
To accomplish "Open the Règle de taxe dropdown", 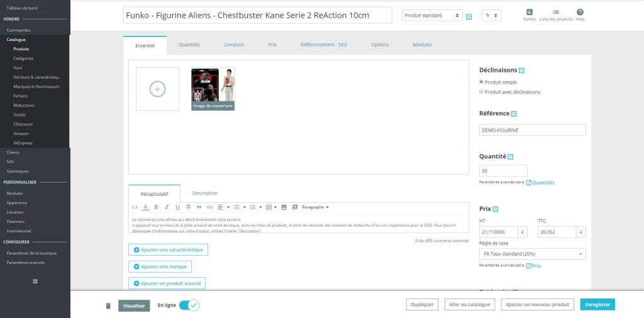I will [x=533, y=254].
